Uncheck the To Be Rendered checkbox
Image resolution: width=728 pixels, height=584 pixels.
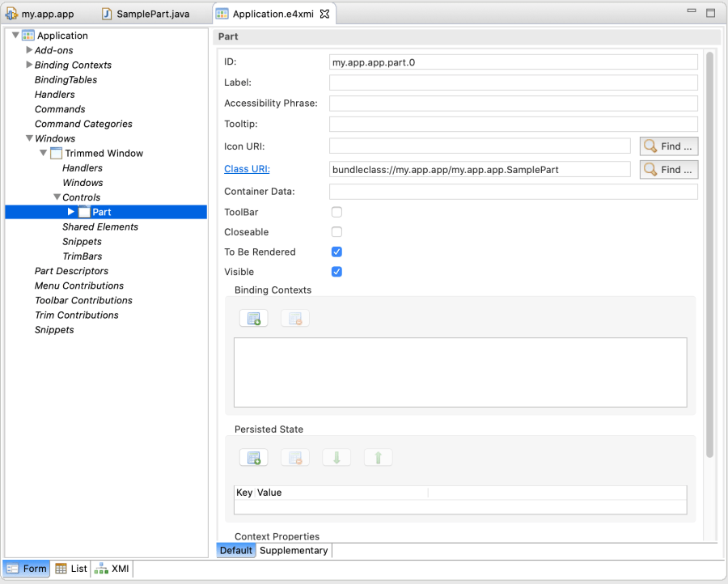pos(336,252)
